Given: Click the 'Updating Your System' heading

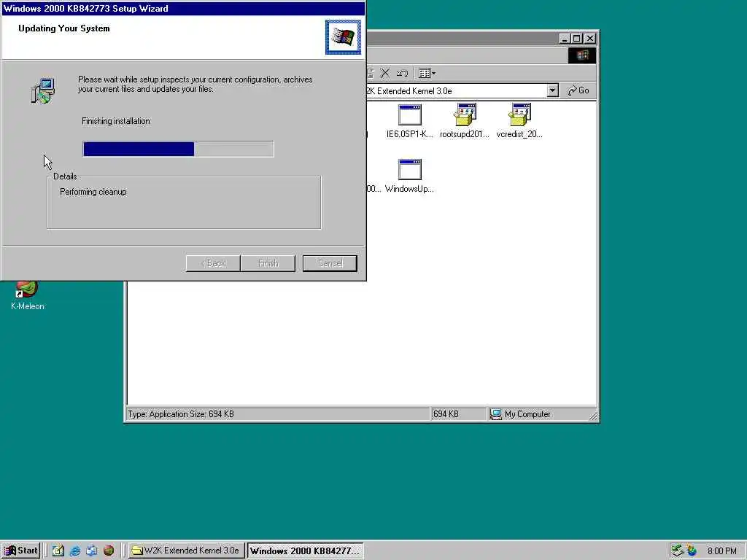Looking at the screenshot, I should 64,28.
